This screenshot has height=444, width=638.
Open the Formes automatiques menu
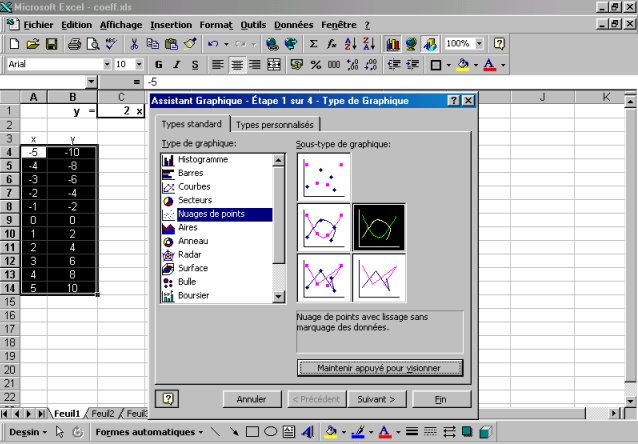click(149, 432)
